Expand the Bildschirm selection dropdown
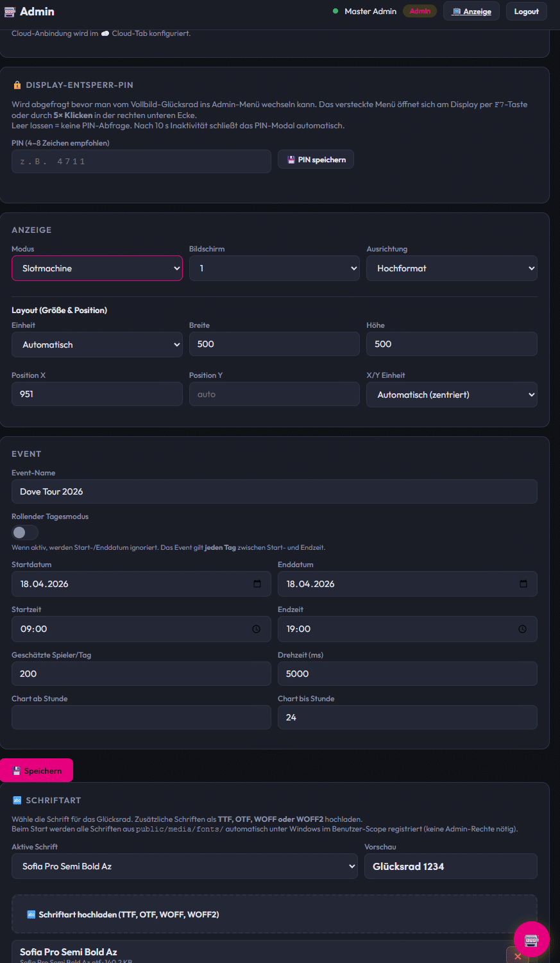The width and height of the screenshot is (560, 963). tap(275, 268)
